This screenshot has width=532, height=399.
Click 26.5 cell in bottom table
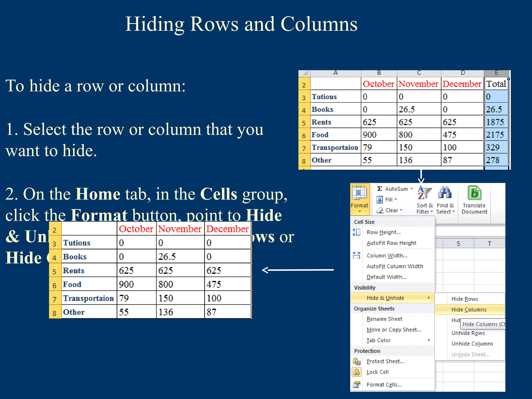pyautogui.click(x=180, y=256)
